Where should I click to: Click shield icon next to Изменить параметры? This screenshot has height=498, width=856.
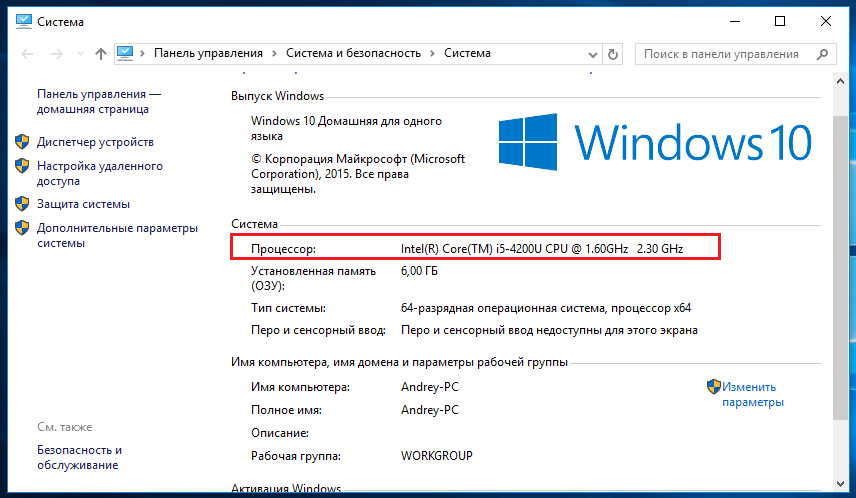coord(714,387)
